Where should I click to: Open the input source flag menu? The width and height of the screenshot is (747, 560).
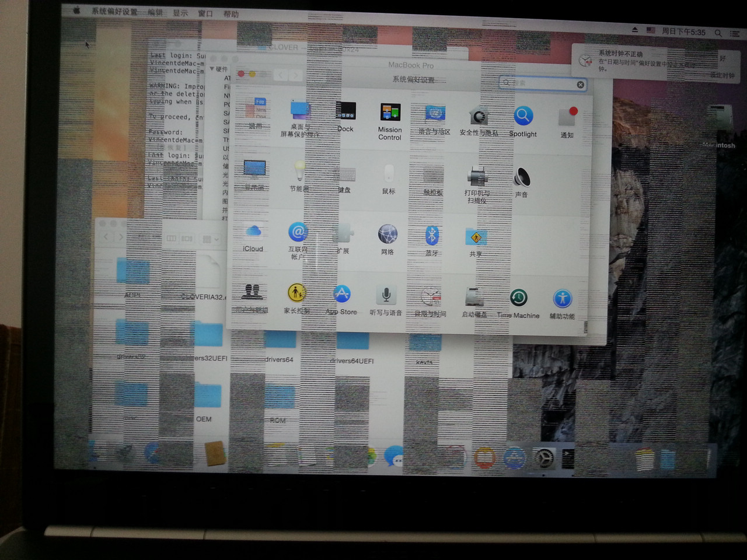click(x=651, y=30)
